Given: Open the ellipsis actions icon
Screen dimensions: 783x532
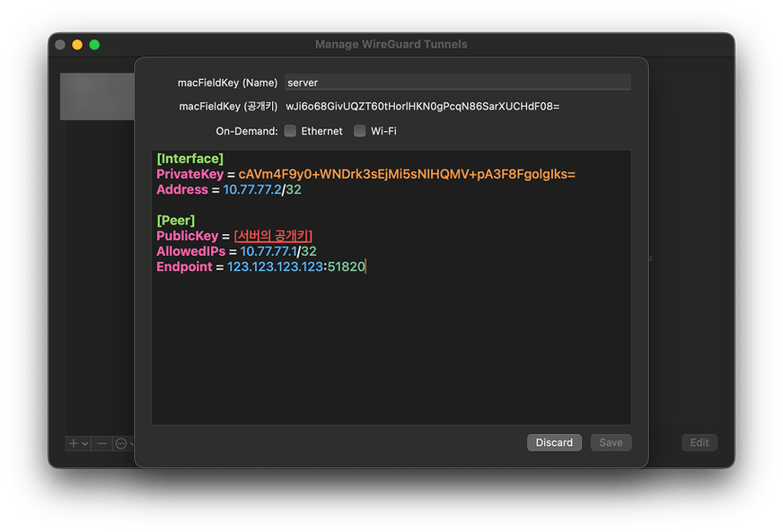Looking at the screenshot, I should click(x=120, y=443).
